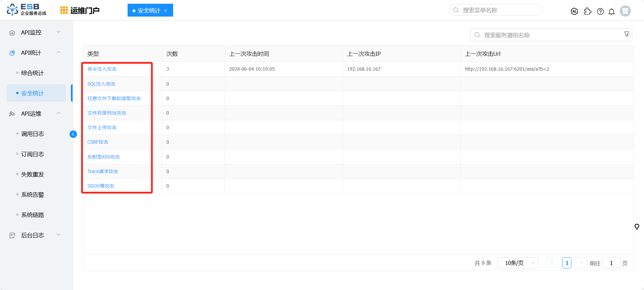Image resolution: width=644 pixels, height=290 pixels.
Task: Open the 任意文件下载和读取攻击 link
Action: click(x=114, y=98)
